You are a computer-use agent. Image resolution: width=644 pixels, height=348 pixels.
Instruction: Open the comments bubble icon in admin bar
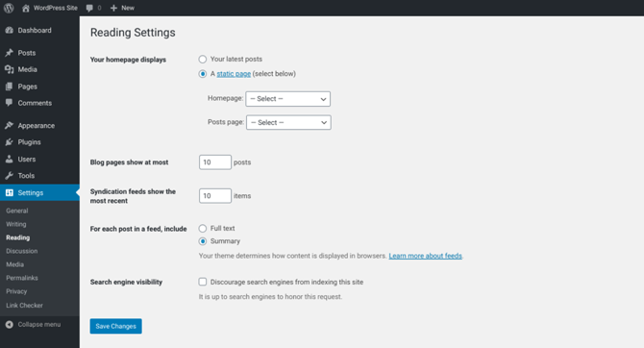[89, 9]
